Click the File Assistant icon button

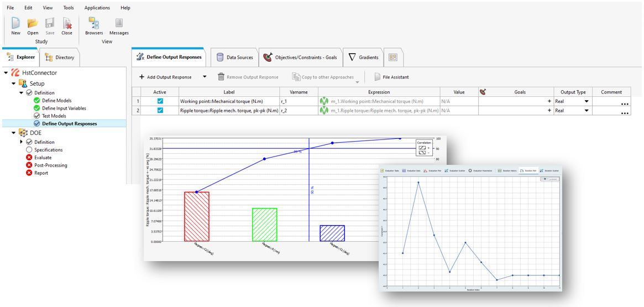coord(378,77)
